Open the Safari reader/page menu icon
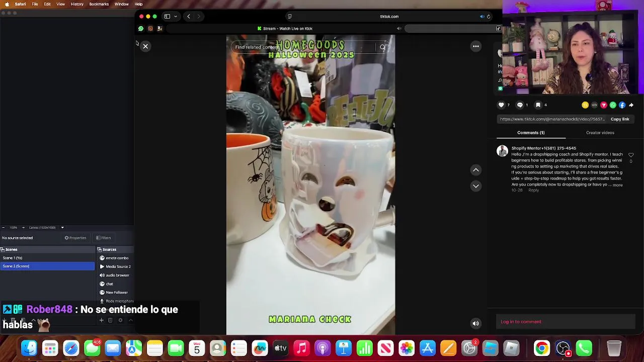 tap(289, 17)
